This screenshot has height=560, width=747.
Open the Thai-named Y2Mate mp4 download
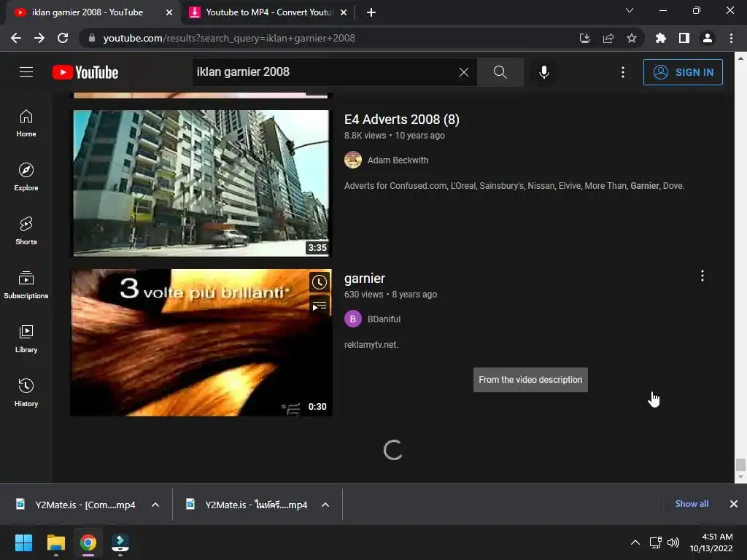point(248,505)
